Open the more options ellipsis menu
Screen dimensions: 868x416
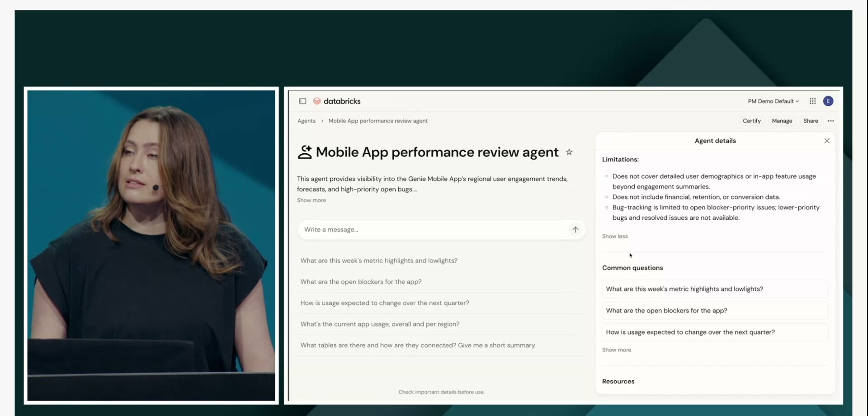point(831,121)
